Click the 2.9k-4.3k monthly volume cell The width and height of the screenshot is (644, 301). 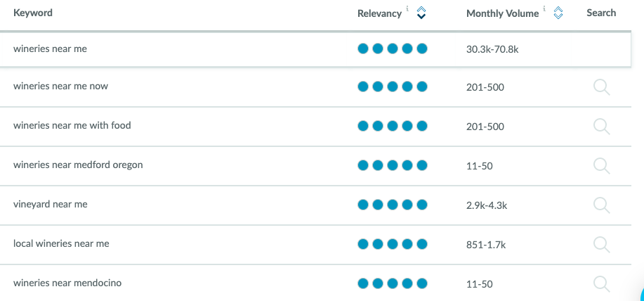pos(487,205)
